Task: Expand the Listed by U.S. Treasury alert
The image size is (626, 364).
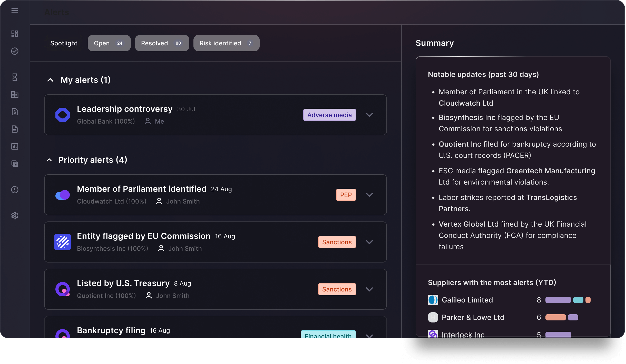Action: pos(369,289)
